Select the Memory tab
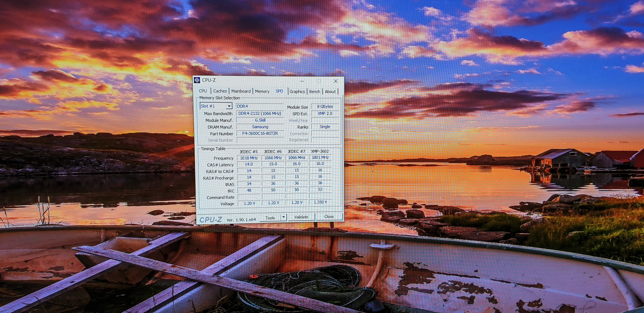 coord(262,92)
